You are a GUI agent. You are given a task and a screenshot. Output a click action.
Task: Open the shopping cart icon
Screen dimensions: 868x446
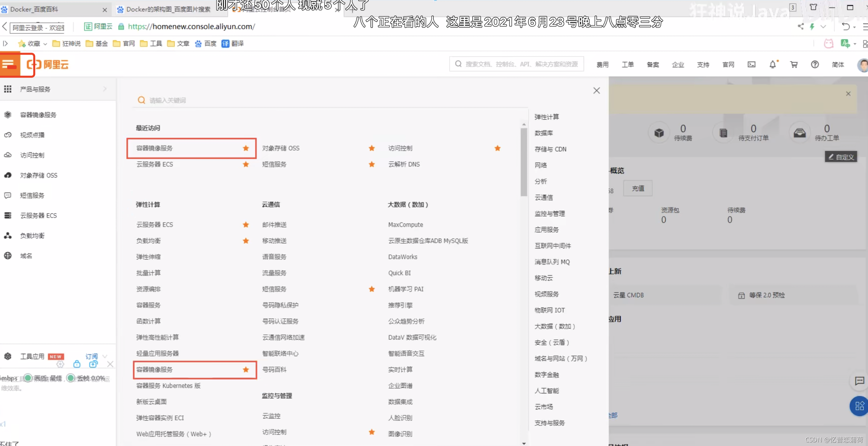(794, 64)
